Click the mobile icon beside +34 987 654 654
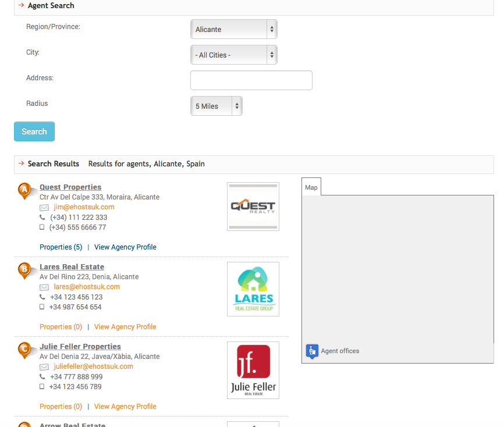The image size is (504, 427). point(42,307)
